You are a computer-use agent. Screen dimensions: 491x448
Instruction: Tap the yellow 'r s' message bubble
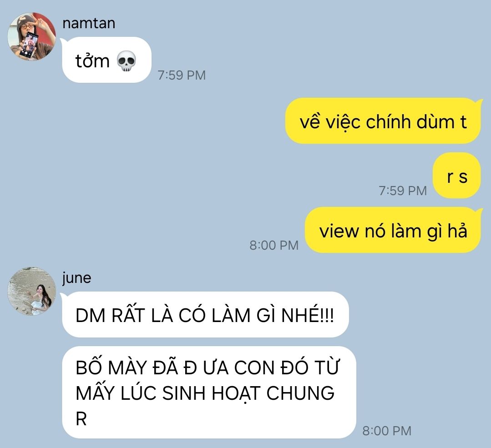click(x=456, y=175)
